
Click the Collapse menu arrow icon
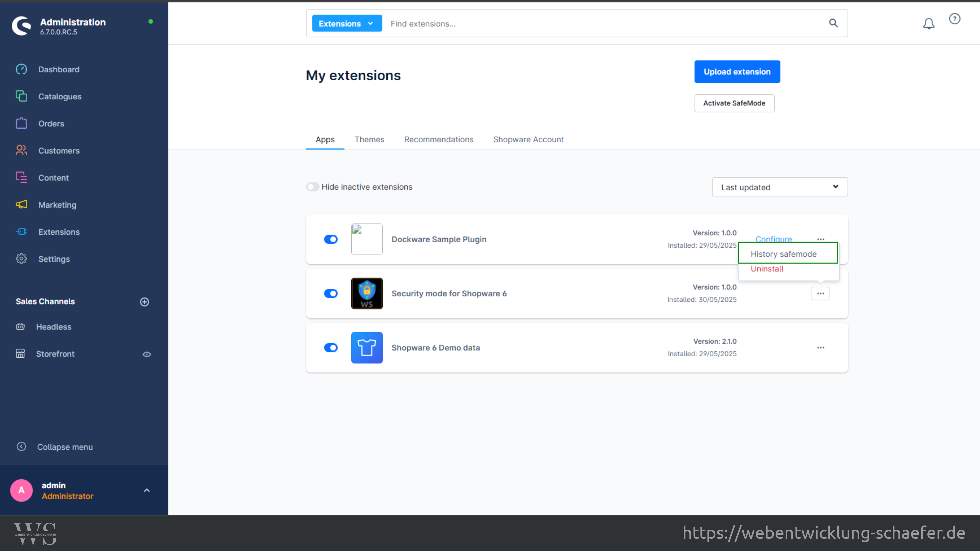(x=21, y=446)
